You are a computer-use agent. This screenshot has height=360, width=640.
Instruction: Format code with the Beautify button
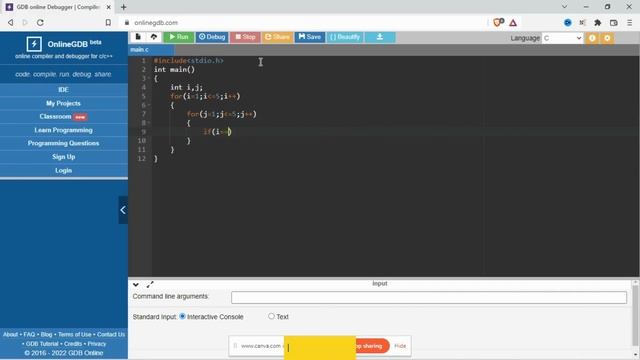click(x=345, y=37)
